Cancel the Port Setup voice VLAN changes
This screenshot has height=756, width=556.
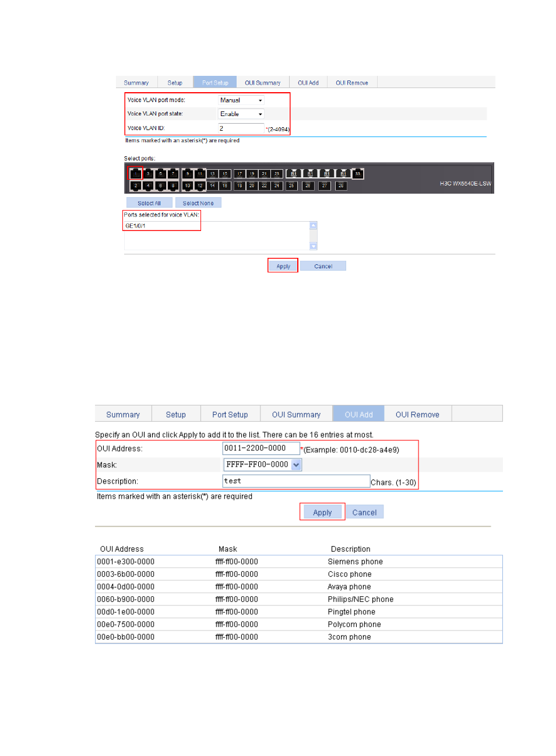323,266
